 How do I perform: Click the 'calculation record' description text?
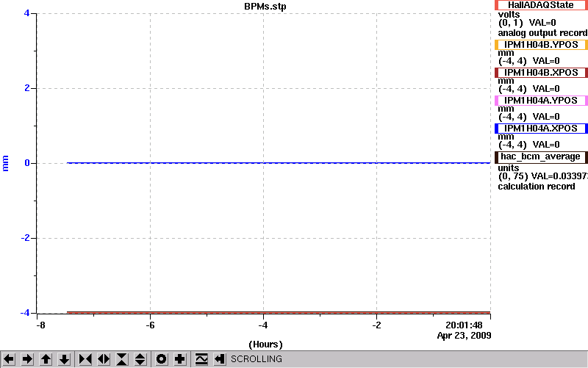[537, 187]
